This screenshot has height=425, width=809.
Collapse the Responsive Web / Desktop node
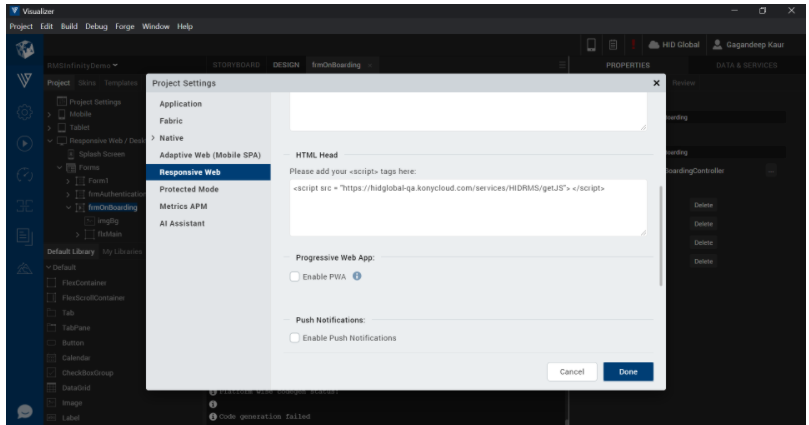(x=50, y=141)
